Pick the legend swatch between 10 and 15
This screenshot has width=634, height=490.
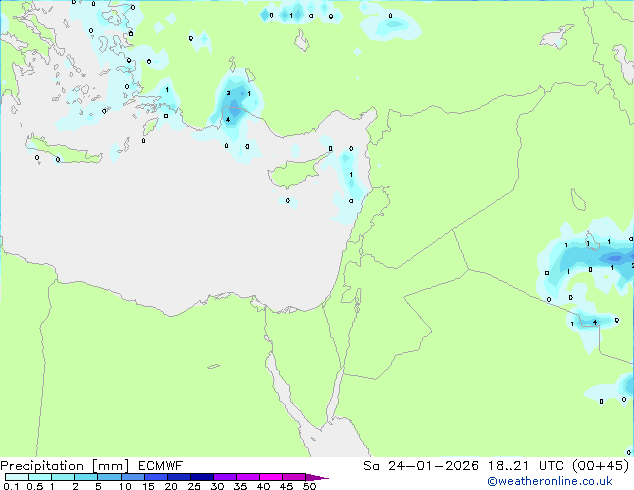[x=132, y=477]
